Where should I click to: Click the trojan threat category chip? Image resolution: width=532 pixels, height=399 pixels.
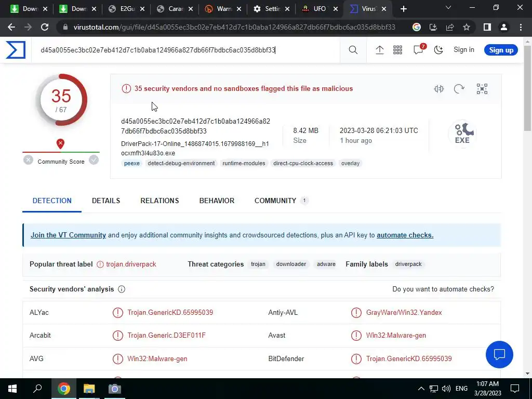coord(258,264)
